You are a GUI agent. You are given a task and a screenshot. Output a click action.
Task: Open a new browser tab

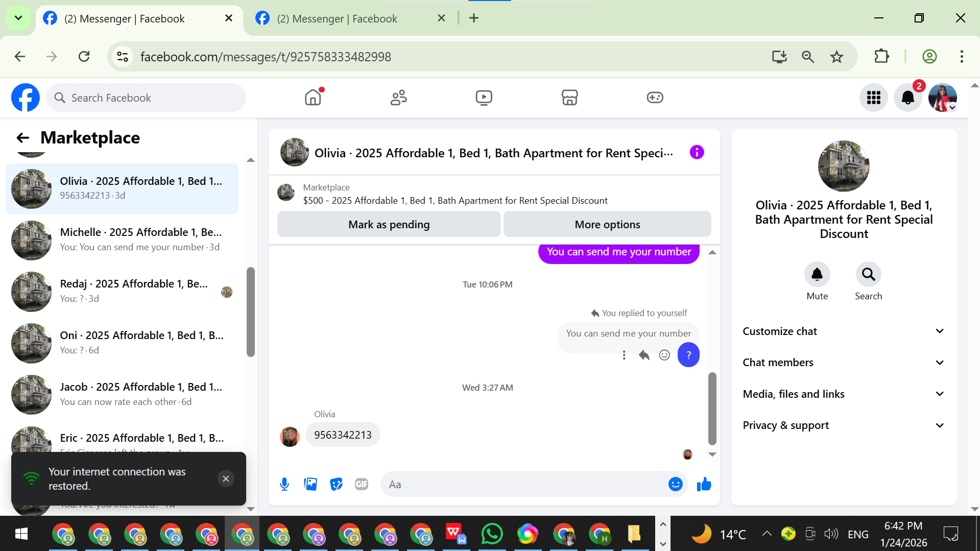click(474, 18)
